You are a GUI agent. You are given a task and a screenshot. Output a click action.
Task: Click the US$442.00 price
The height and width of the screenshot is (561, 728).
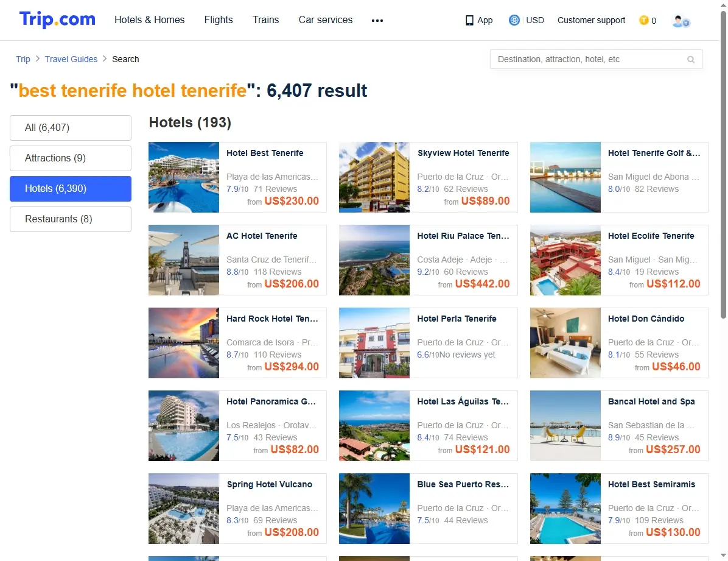(483, 283)
